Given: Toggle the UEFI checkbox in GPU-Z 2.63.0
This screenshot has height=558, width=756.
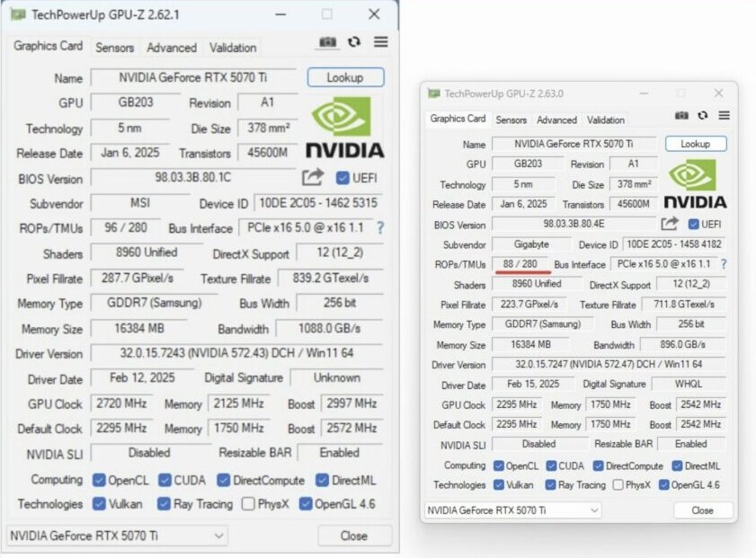Looking at the screenshot, I should [693, 225].
